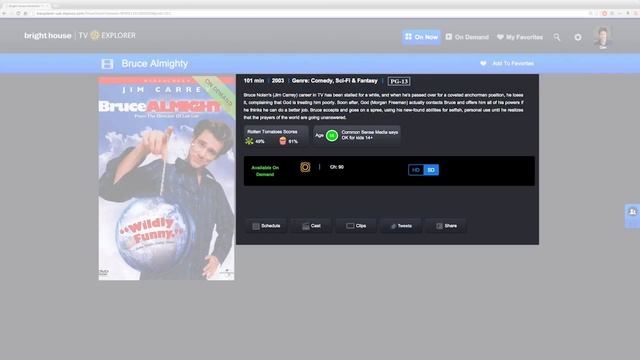The width and height of the screenshot is (640, 360).
Task: Click Available On Demand label
Action: click(265, 171)
